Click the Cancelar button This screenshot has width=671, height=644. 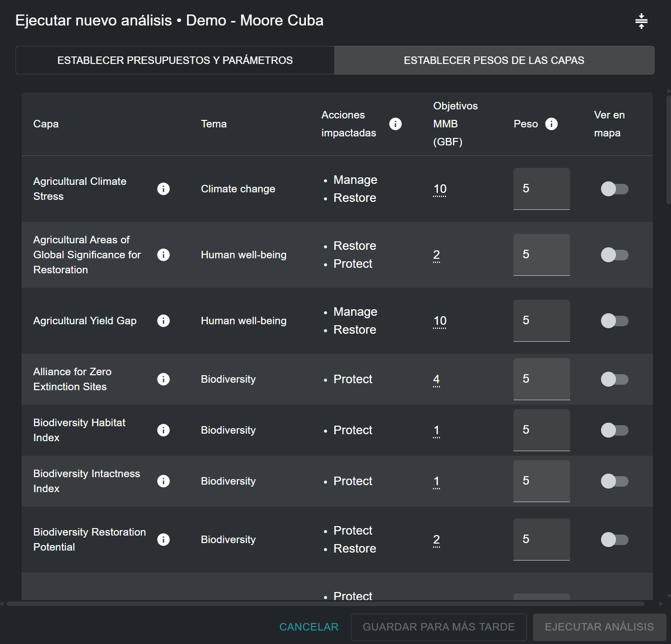pyautogui.click(x=308, y=627)
